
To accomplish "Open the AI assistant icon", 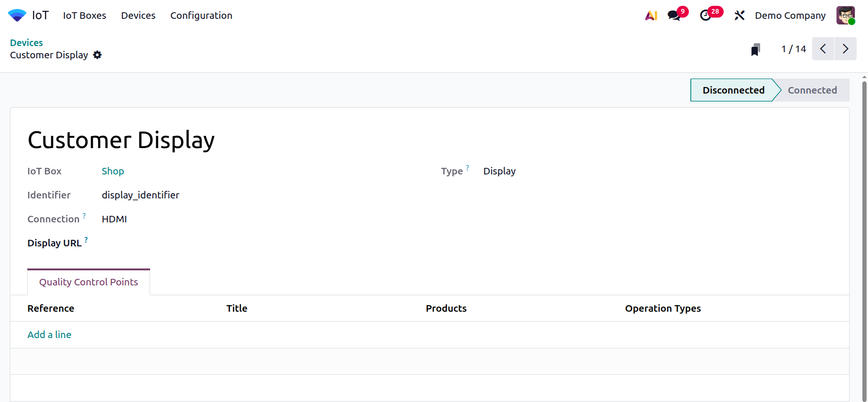I will [x=651, y=16].
